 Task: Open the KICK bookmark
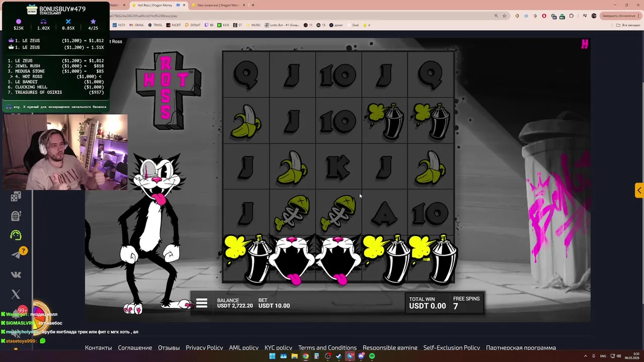pos(223,25)
